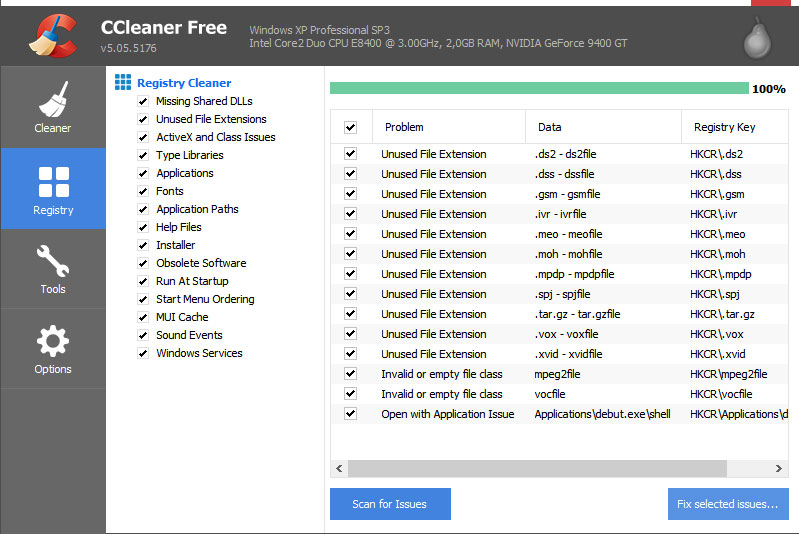This screenshot has height=534, width=799.
Task: Select the HKCR\.ds2 registry key cell
Action: pos(716,154)
